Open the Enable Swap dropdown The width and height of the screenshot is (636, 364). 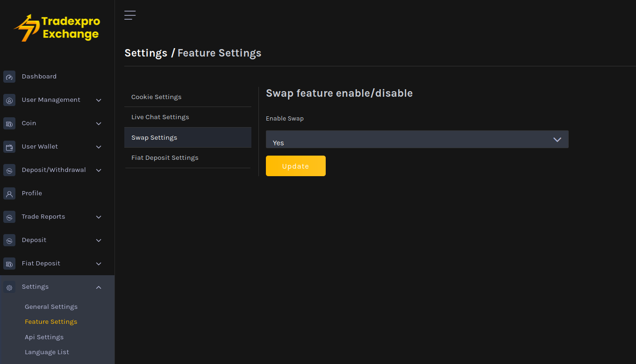(417, 140)
